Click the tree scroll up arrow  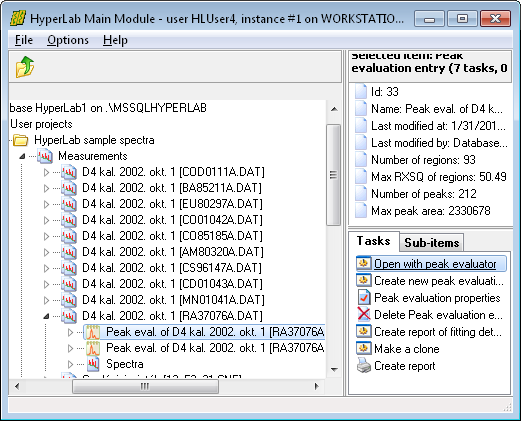(334, 109)
